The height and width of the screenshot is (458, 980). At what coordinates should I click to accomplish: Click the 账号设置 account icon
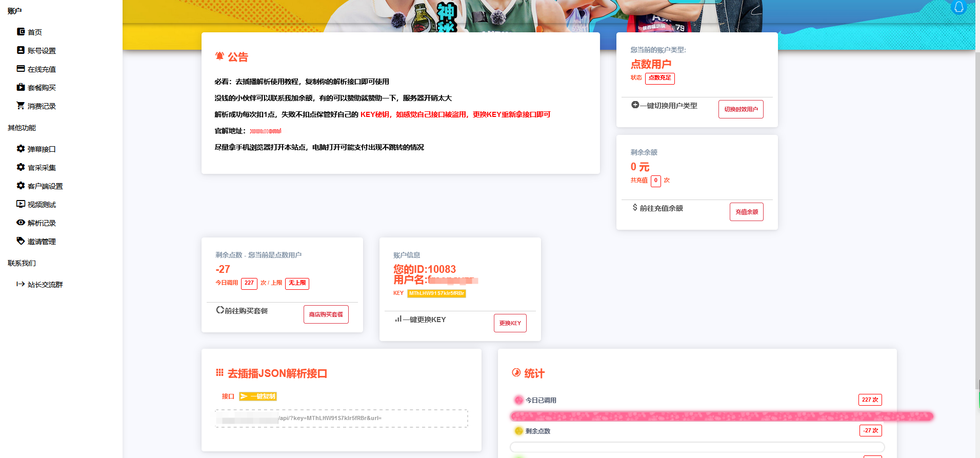click(21, 50)
